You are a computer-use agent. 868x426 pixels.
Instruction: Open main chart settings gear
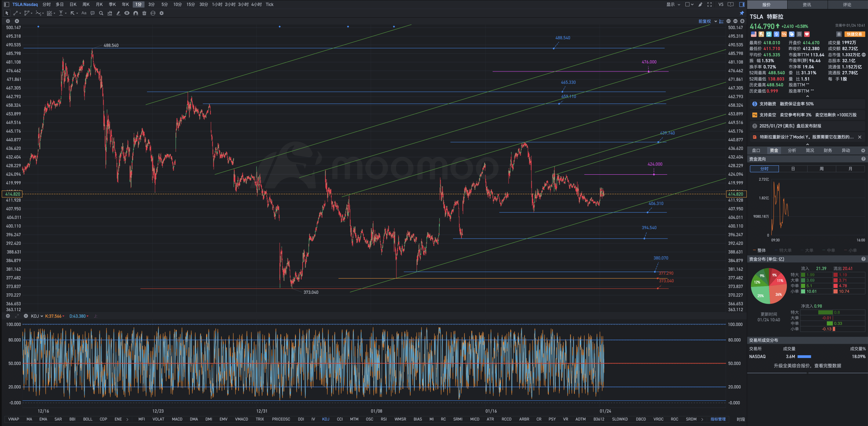pos(8,21)
